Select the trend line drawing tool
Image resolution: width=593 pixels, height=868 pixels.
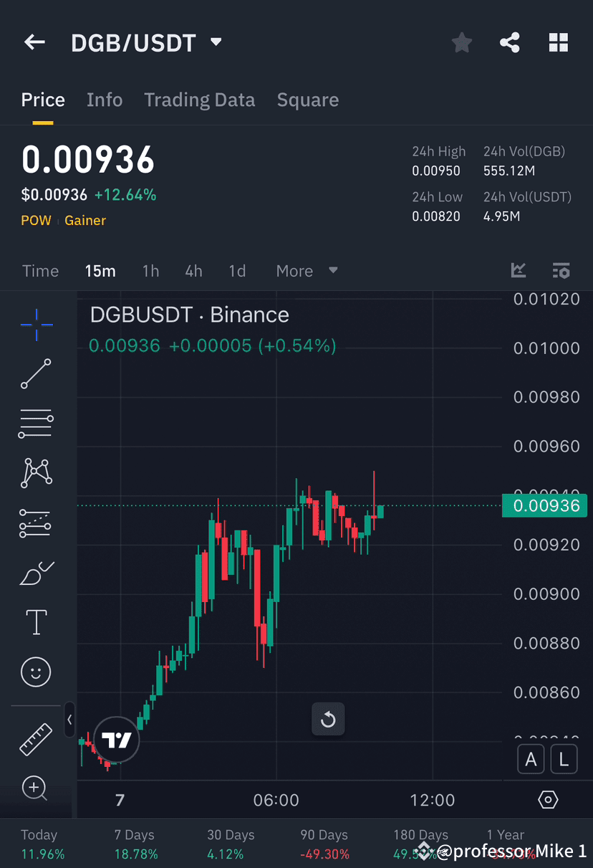36,374
